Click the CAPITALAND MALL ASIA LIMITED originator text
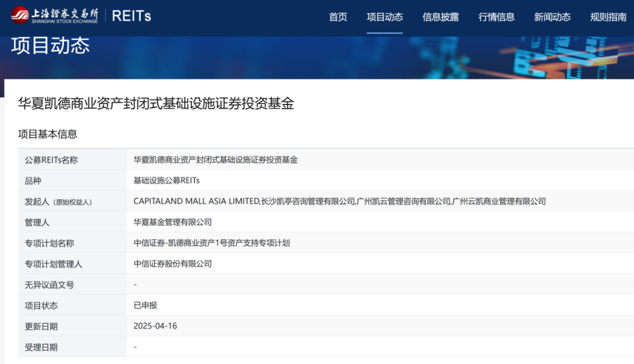The image size is (634, 364). (197, 201)
